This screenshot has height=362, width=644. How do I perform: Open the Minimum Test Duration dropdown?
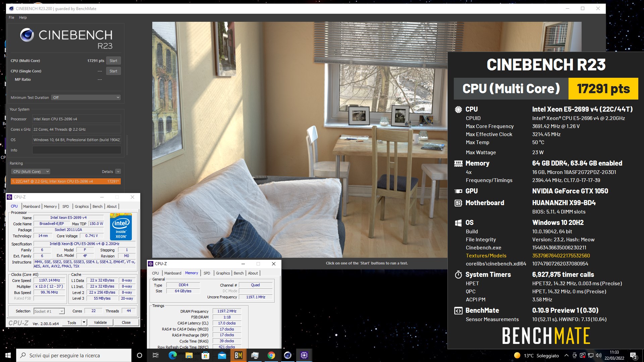[86, 98]
